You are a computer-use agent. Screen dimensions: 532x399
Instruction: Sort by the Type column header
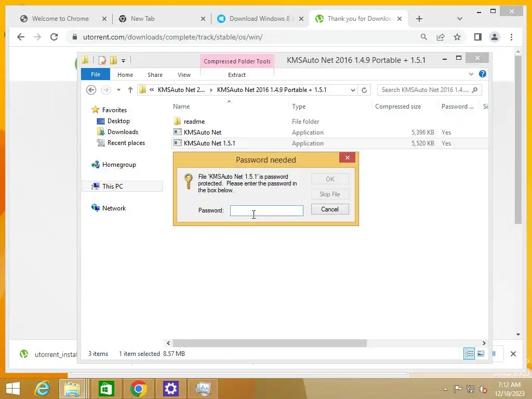[299, 106]
